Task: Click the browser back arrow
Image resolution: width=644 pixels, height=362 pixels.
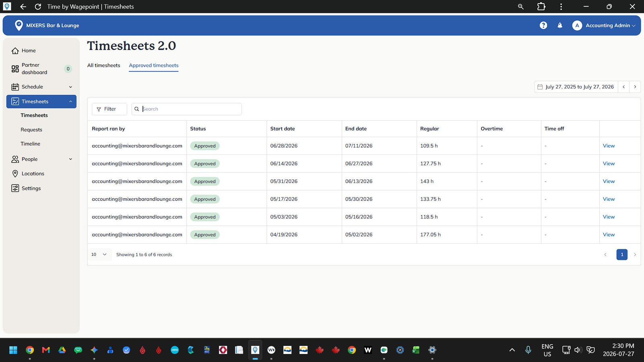Action: click(x=23, y=6)
